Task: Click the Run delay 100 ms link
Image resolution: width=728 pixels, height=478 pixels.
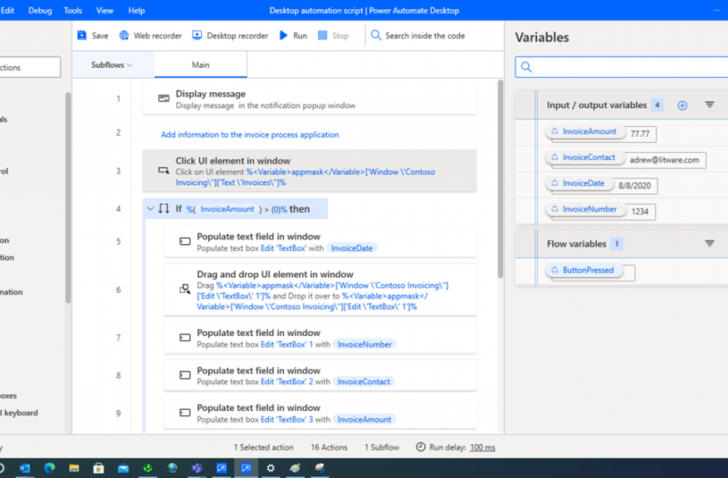Action: click(x=482, y=447)
